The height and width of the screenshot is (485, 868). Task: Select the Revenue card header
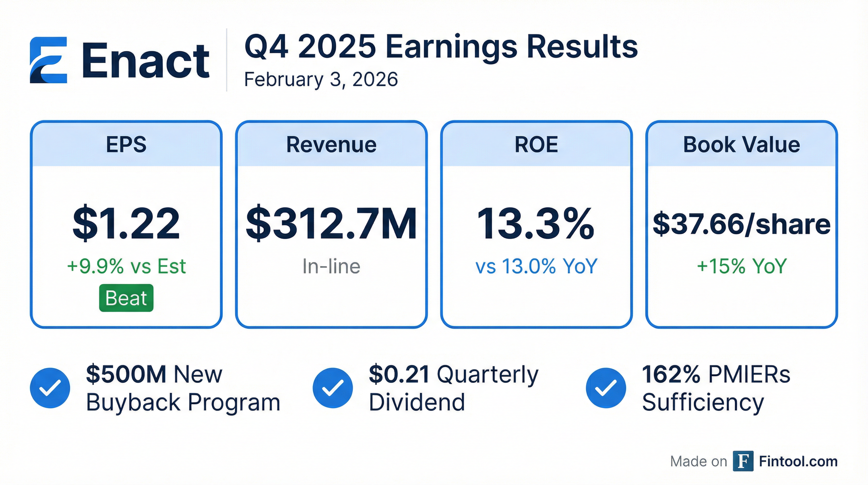pyautogui.click(x=331, y=144)
